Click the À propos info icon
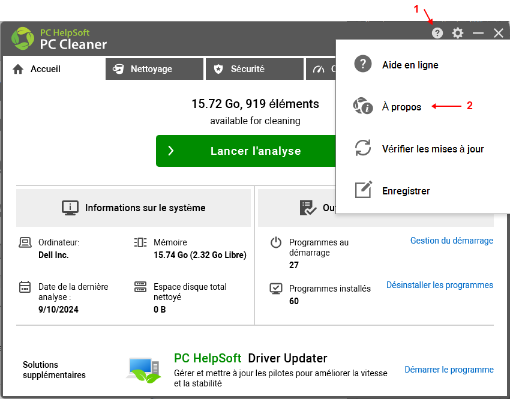The image size is (510, 420). coord(362,106)
